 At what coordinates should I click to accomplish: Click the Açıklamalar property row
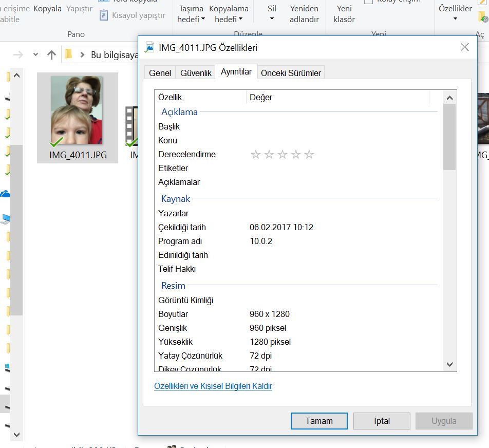point(298,182)
